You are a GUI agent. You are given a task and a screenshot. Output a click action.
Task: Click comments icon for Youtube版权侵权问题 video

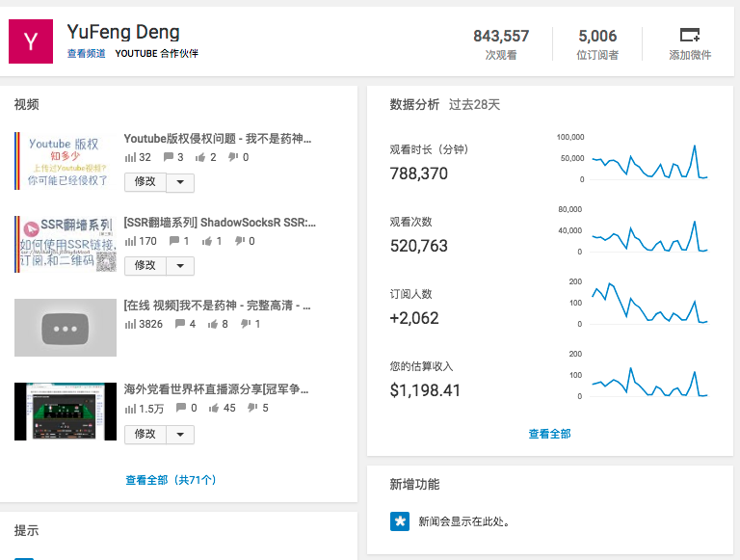[170, 158]
